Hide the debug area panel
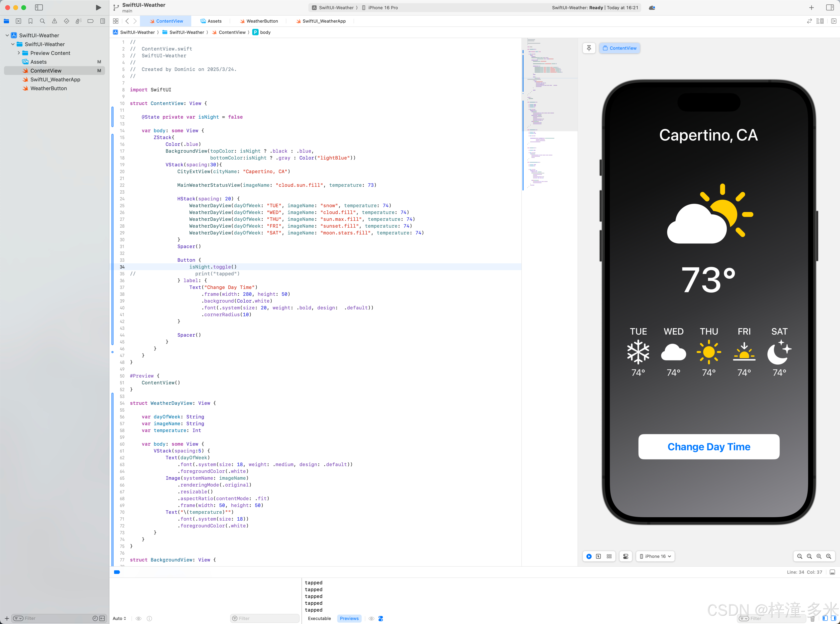Image resolution: width=840 pixels, height=624 pixels. [x=832, y=572]
